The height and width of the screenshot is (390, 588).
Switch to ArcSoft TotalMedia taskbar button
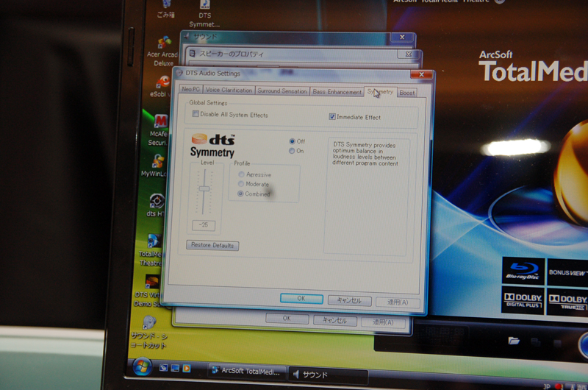coord(247,371)
